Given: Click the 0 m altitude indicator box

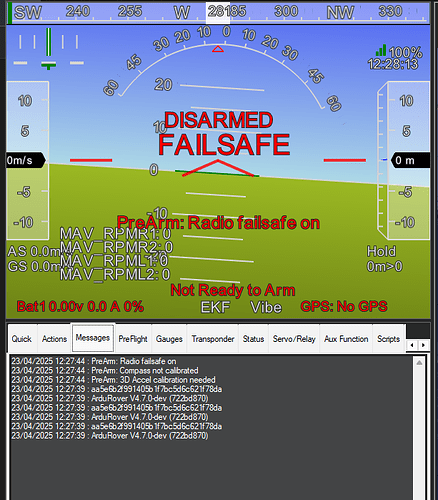Looking at the screenshot, I should (410, 160).
